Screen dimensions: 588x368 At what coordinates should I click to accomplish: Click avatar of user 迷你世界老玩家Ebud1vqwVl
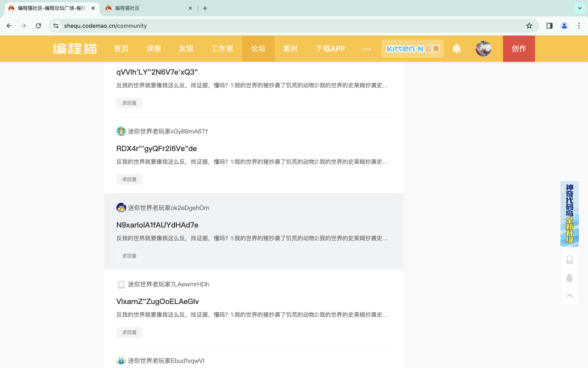[121, 360]
